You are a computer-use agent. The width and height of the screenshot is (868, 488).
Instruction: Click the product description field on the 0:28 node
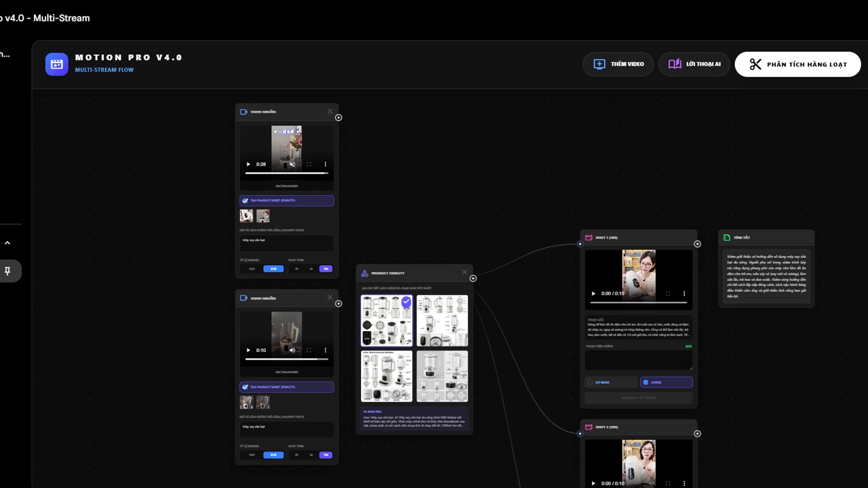tap(286, 243)
